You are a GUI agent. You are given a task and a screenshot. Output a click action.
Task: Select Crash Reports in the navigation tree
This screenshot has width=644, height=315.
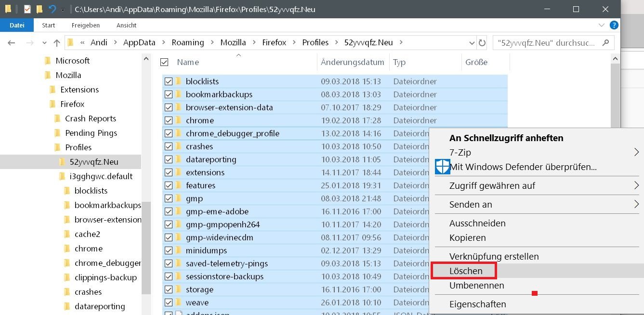[91, 118]
